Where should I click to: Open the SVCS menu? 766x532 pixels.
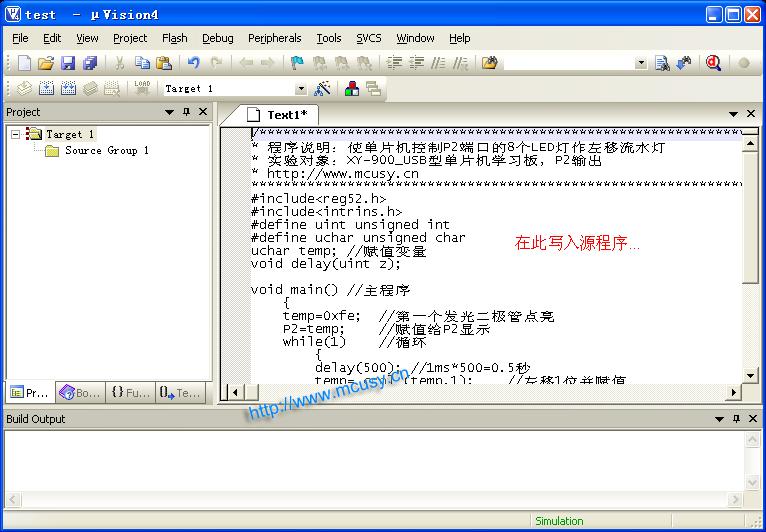click(369, 38)
